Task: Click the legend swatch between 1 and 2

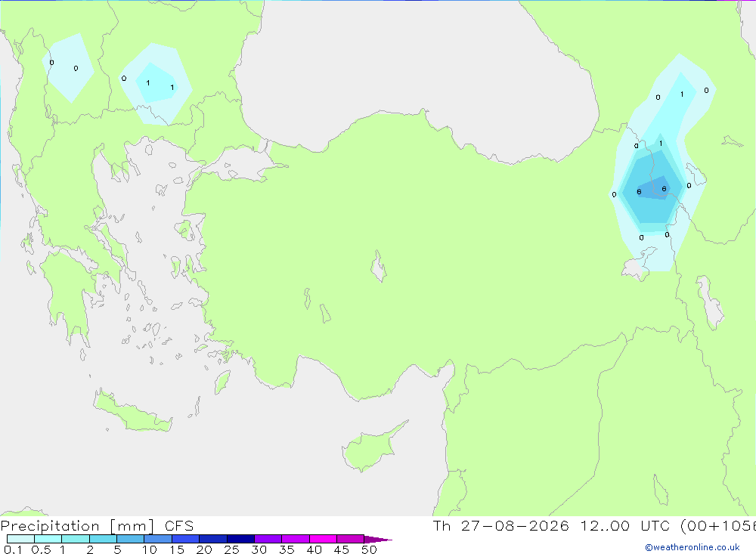Action: coord(76,539)
